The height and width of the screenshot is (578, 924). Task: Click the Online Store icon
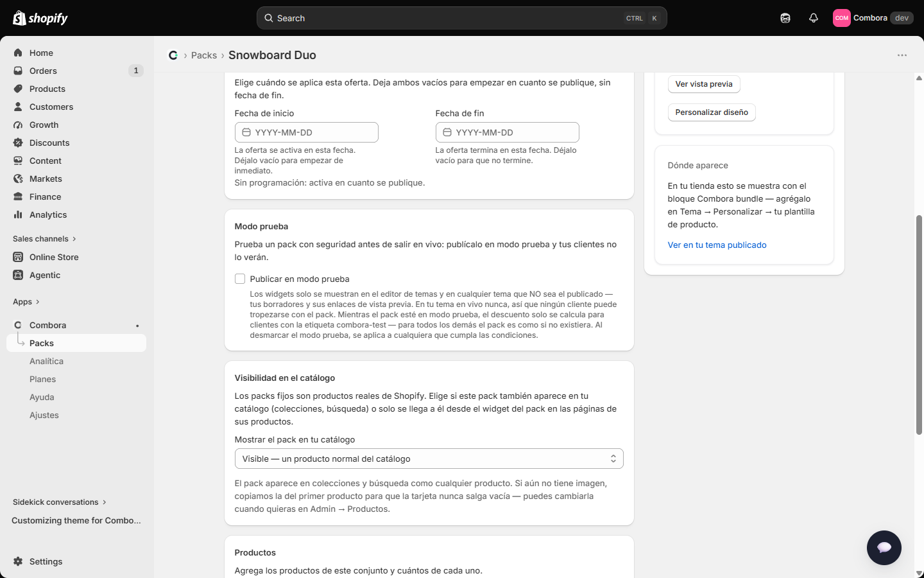click(18, 257)
